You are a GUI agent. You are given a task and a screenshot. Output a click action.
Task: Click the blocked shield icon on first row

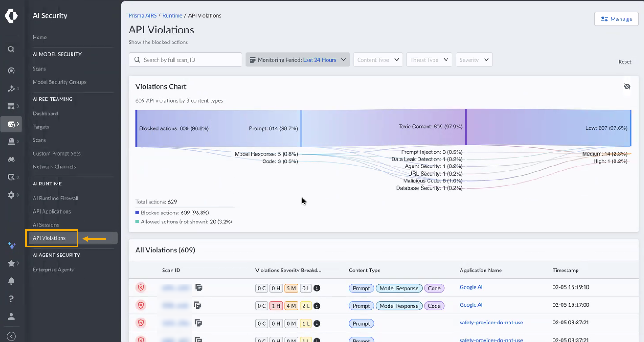(x=141, y=288)
